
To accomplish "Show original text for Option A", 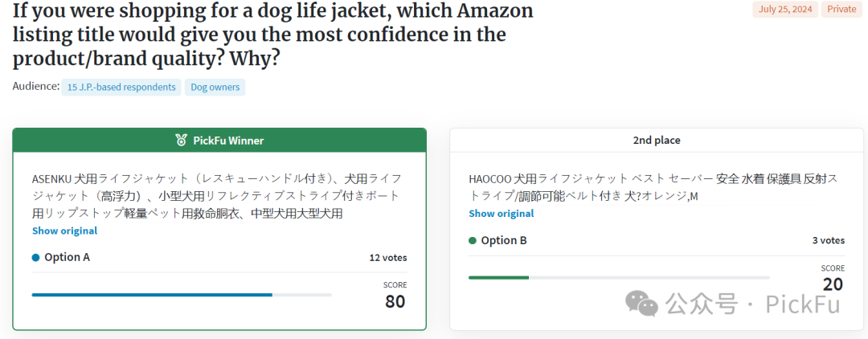I will click(65, 231).
